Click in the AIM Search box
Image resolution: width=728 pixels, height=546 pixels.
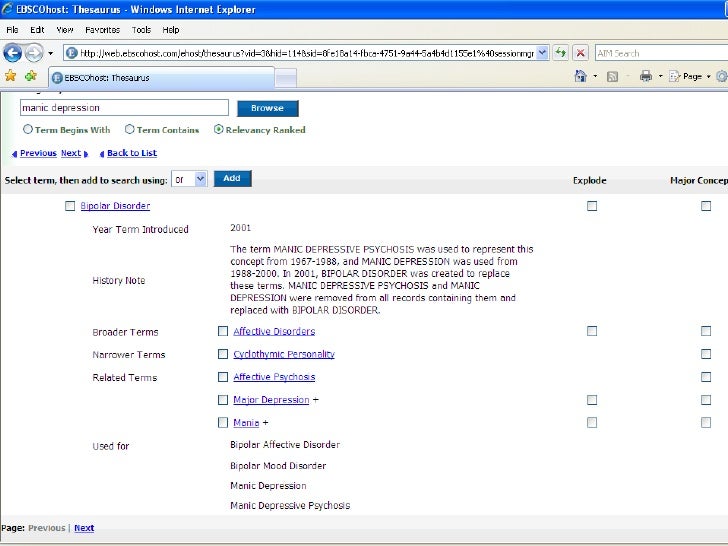pyautogui.click(x=661, y=53)
